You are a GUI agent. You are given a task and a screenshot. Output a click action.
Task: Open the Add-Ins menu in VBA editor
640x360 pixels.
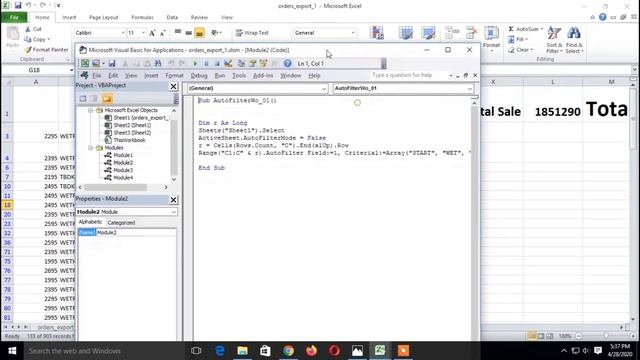[x=263, y=76]
